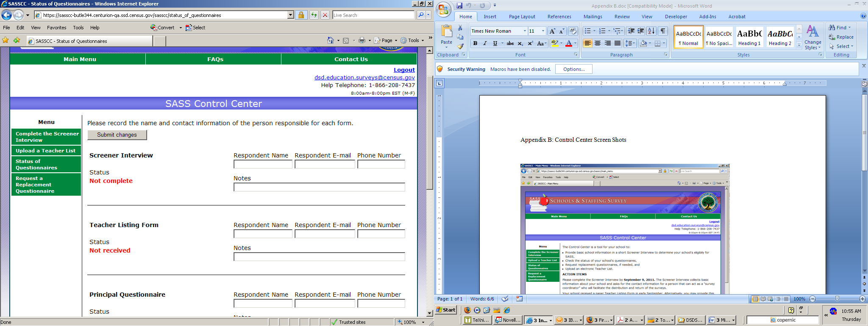Switch to the Page Layout ribbon tab
868x326 pixels.
click(522, 17)
